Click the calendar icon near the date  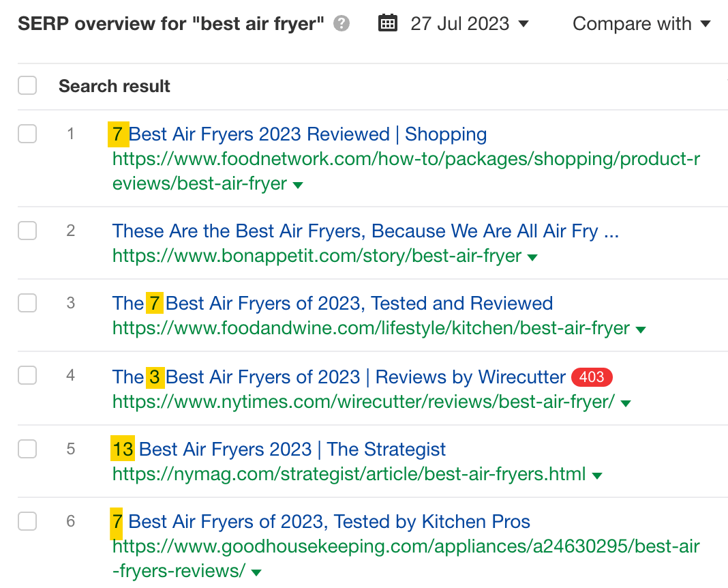click(387, 23)
